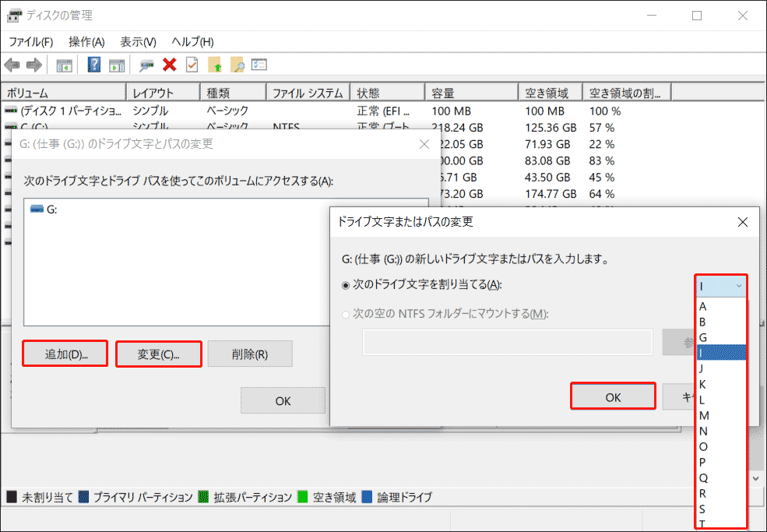Choose letter O in the drive letter list
767x532 pixels.
click(x=721, y=447)
